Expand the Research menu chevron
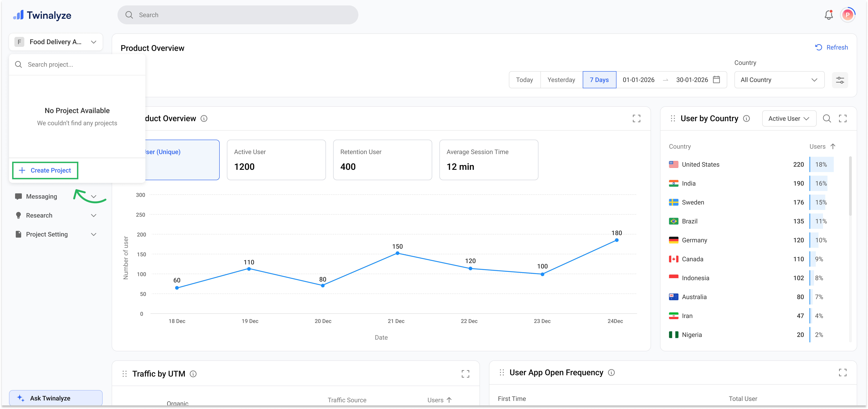868x409 pixels. click(94, 215)
